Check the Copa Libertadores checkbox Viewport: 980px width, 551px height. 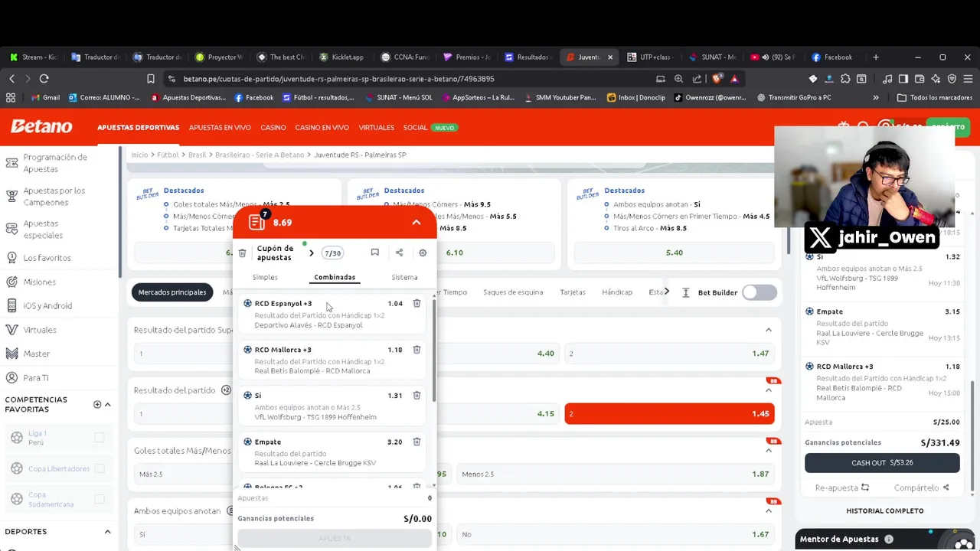click(x=100, y=469)
